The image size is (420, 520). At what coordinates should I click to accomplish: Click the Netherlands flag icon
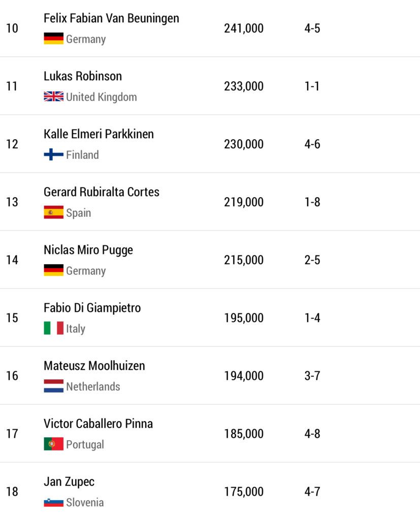tap(53, 386)
